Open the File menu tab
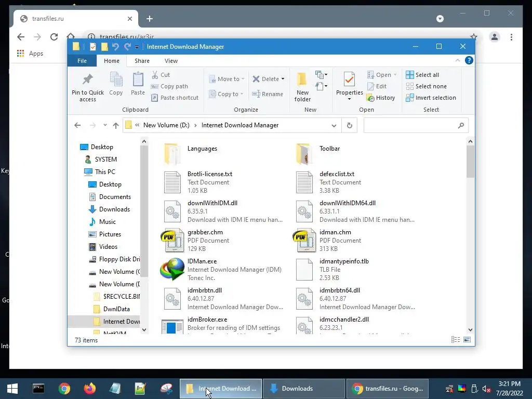532x399 pixels. click(82, 61)
